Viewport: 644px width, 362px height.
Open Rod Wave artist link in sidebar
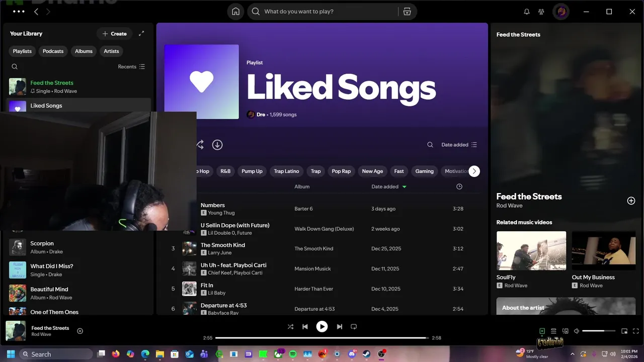[x=509, y=206]
